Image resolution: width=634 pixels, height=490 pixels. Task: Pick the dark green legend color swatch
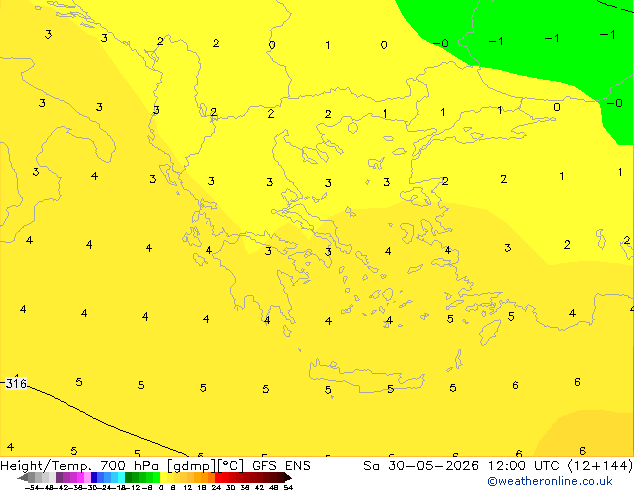click(x=128, y=477)
